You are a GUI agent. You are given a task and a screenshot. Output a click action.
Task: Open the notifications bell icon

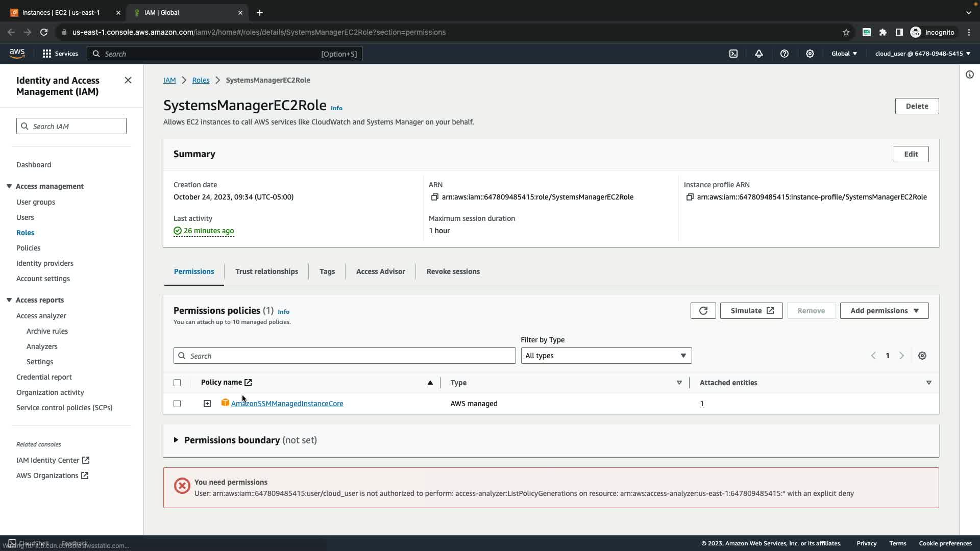(759, 54)
